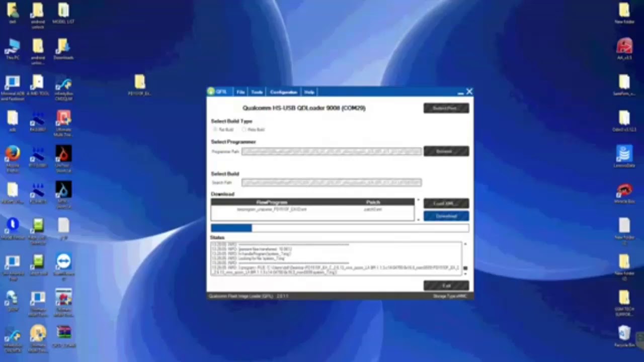
Task: Open the blue circle Mobile desktop shortcut
Action: [x=13, y=229]
